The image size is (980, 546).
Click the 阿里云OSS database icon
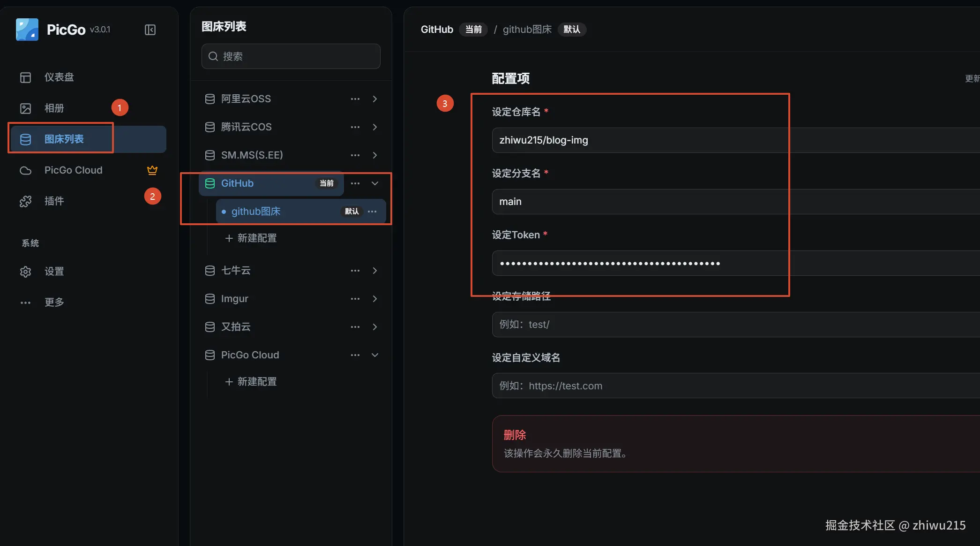[x=210, y=99]
